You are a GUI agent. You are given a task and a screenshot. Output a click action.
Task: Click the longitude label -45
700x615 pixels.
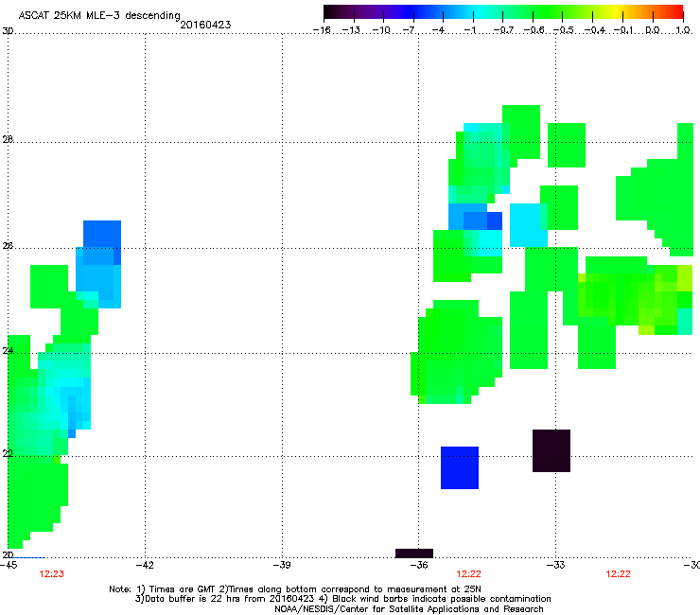point(9,565)
